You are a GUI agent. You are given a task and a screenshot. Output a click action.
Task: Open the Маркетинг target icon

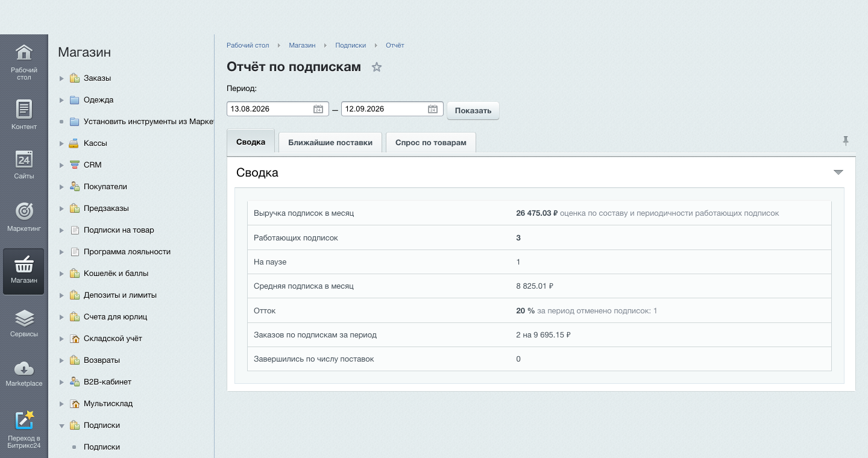[24, 211]
